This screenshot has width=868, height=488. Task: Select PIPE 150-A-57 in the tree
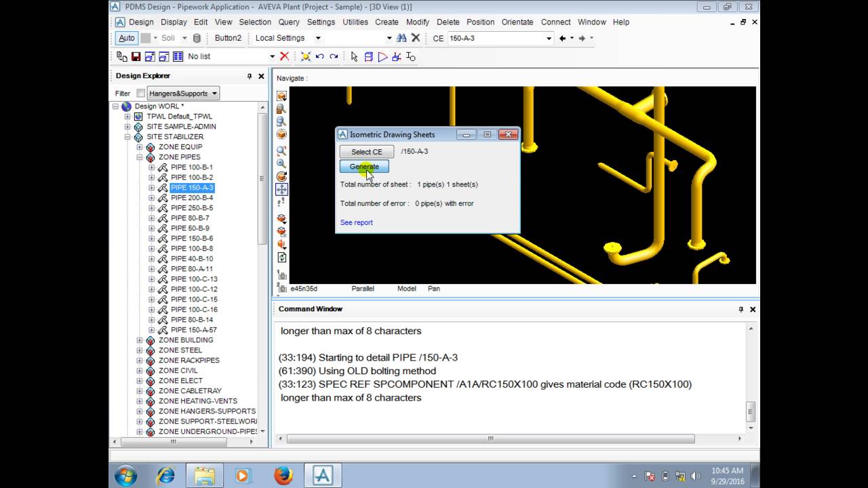[x=194, y=330]
